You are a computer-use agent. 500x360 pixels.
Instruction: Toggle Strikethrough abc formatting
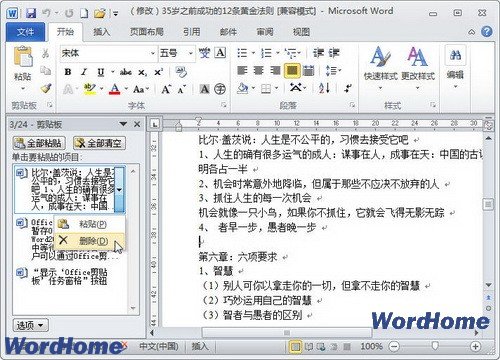(x=126, y=72)
